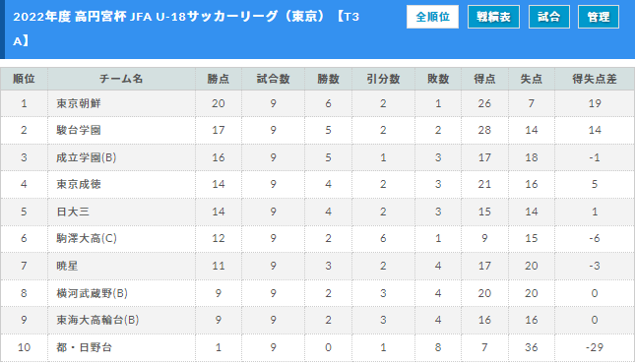Click the 管理 admin button

(x=599, y=17)
